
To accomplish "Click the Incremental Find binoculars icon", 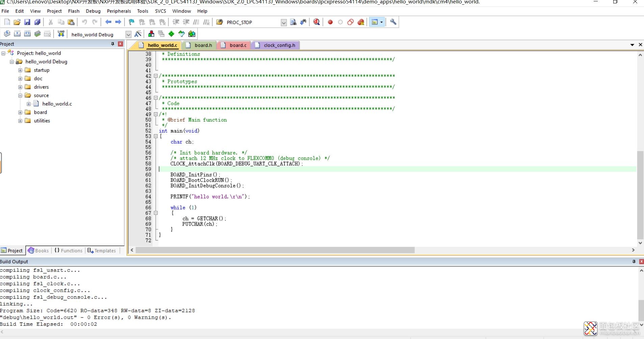I will pos(303,22).
